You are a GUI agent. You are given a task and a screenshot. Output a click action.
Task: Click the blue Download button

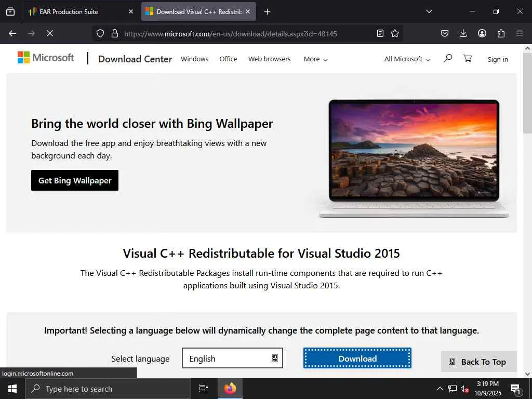[x=357, y=358]
